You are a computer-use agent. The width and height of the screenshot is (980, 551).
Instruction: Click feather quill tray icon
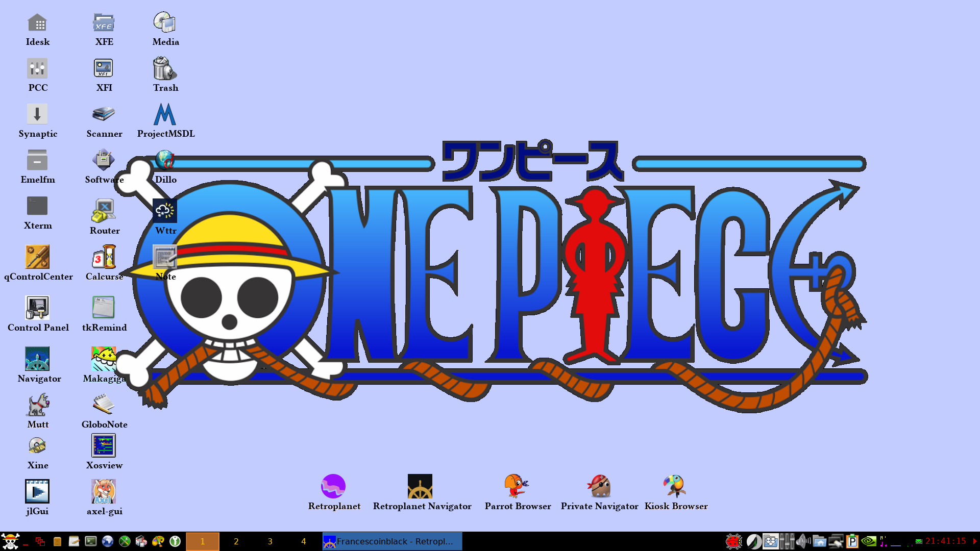pyautogui.click(x=754, y=541)
